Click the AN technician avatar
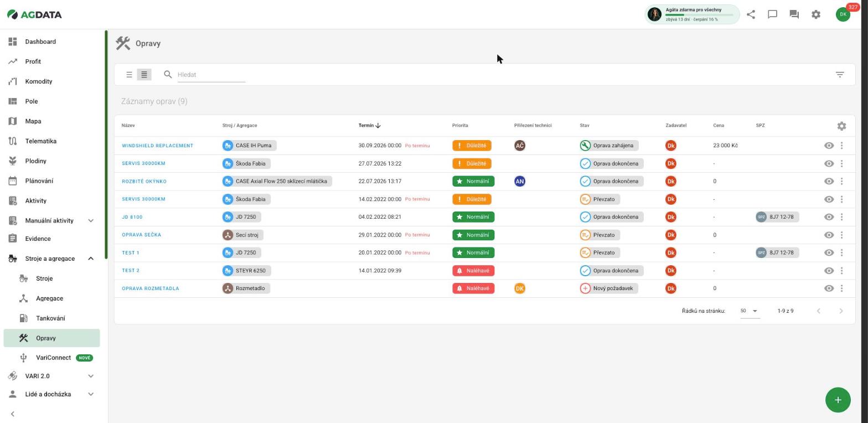 519,181
